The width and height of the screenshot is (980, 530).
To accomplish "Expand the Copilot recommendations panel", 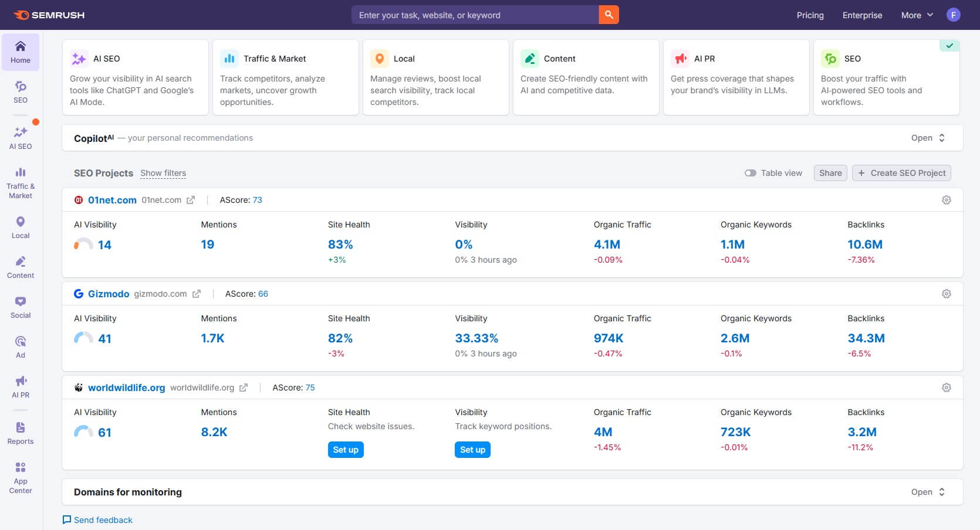I will tap(928, 138).
